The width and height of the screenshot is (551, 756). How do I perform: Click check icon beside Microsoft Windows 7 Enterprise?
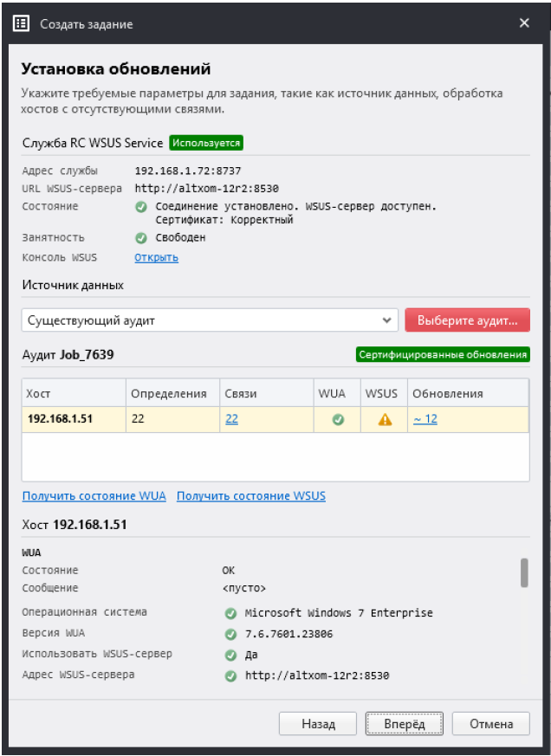(230, 613)
